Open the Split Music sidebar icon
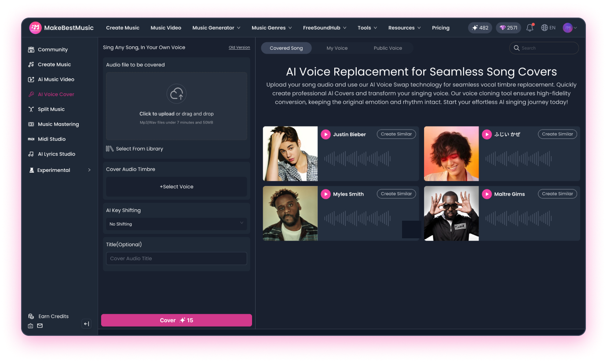 (x=31, y=109)
